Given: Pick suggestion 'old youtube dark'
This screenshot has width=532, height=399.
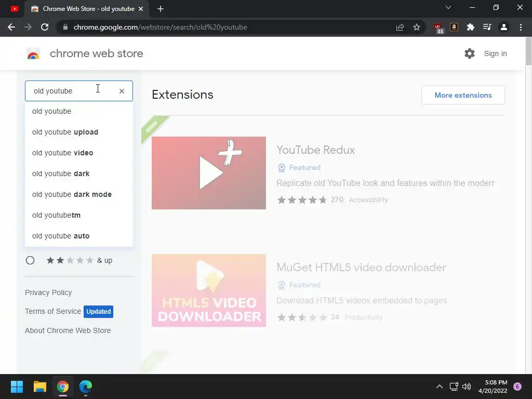Looking at the screenshot, I should coord(79,174).
